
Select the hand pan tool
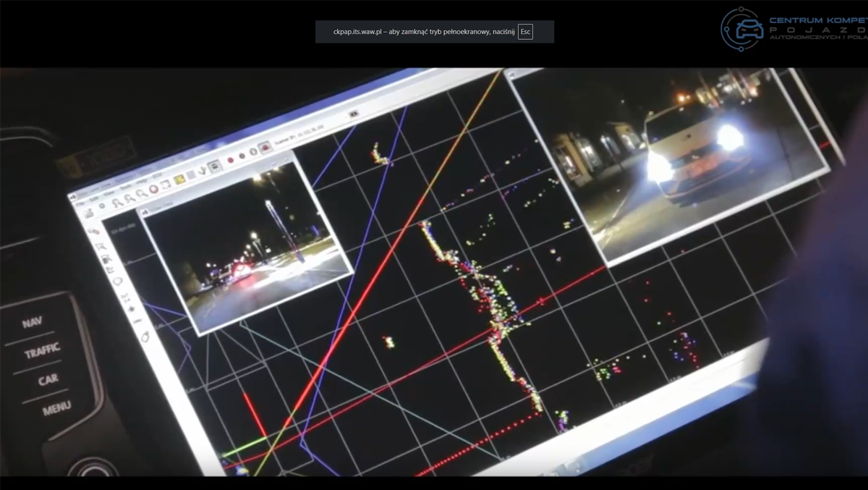tap(203, 170)
